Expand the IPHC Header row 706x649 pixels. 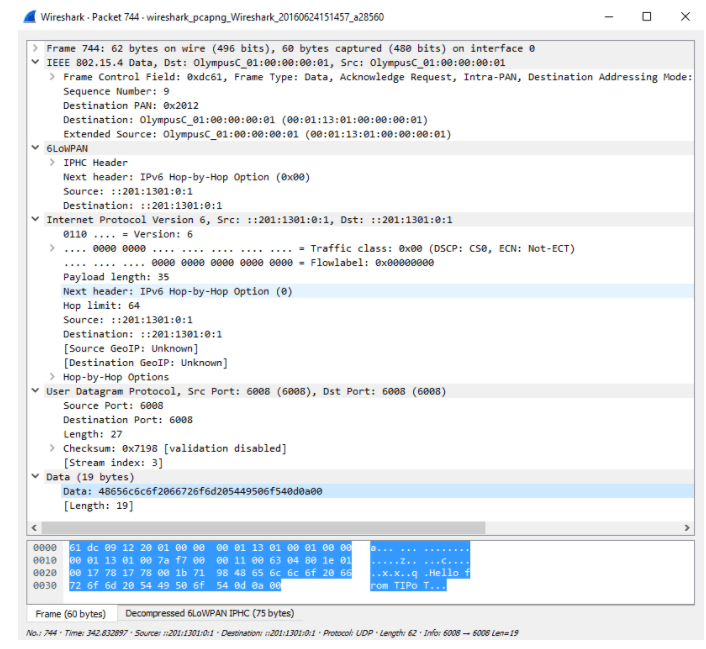[x=52, y=162]
